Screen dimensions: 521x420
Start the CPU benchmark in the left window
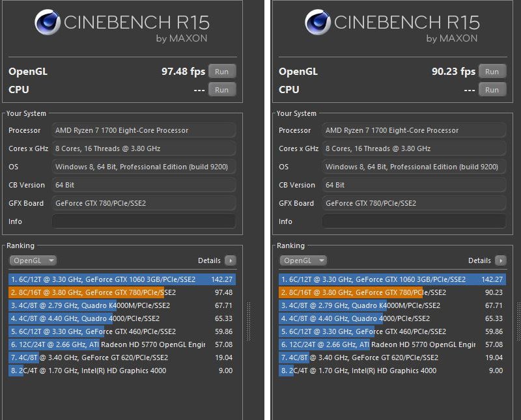222,90
